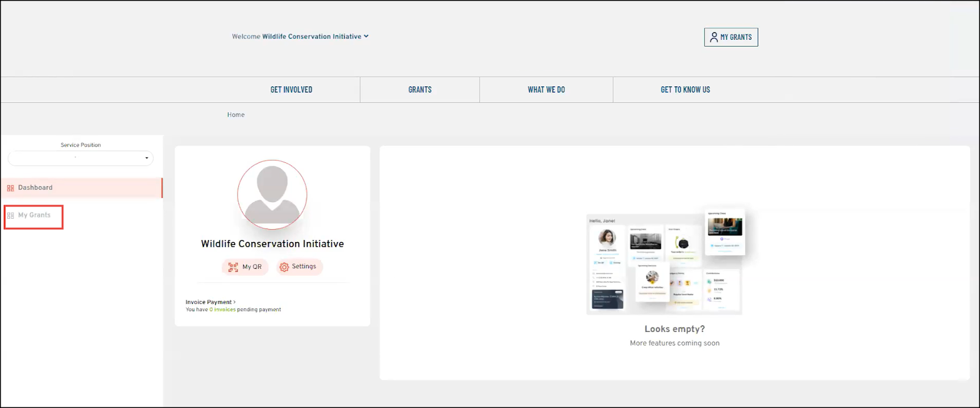Click the Dashboard grid icon in sidebar

coord(10,188)
